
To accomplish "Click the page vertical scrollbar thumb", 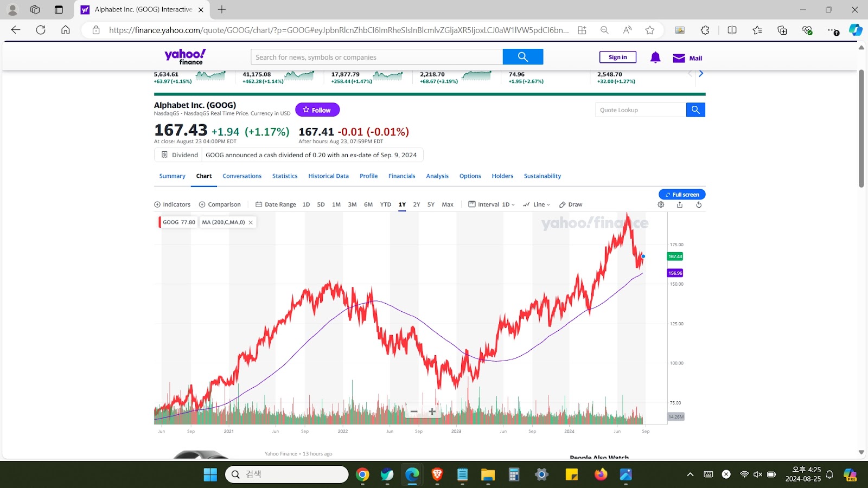I will tap(861, 129).
